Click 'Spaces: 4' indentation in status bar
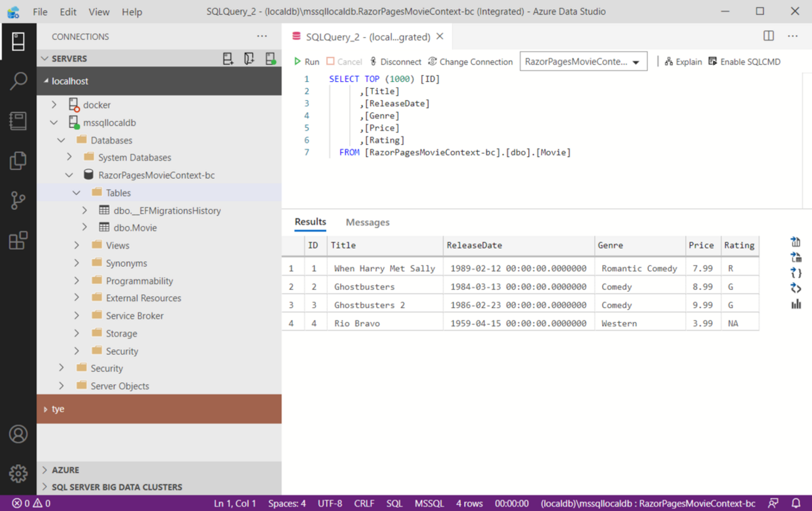The width and height of the screenshot is (812, 511). coord(287,503)
